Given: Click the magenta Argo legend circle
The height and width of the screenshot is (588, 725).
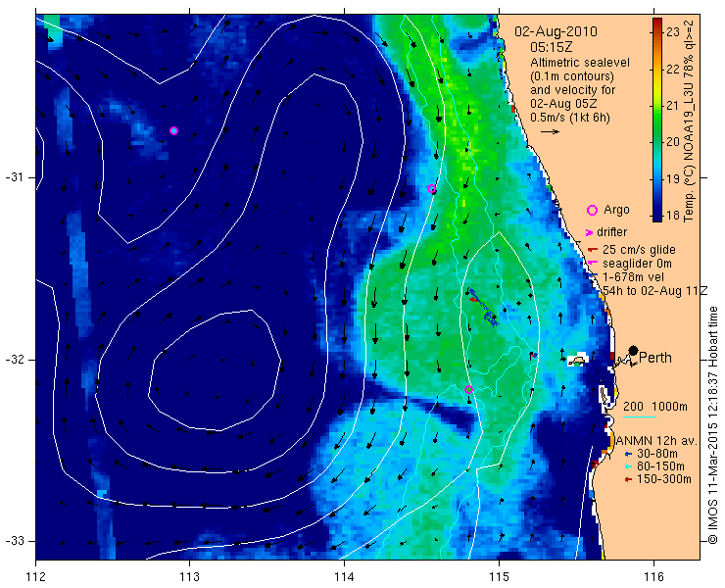Looking at the screenshot, I should tap(592, 210).
